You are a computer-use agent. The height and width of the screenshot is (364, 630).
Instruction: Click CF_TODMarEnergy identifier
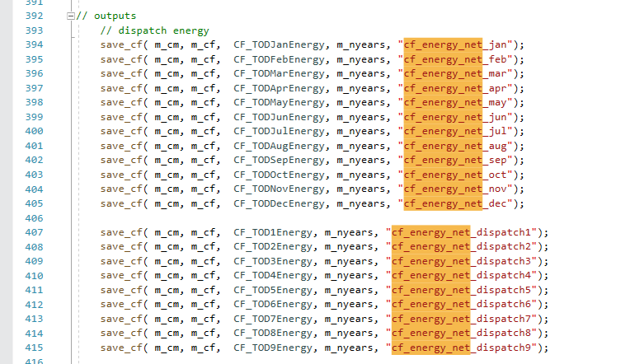(x=280, y=73)
